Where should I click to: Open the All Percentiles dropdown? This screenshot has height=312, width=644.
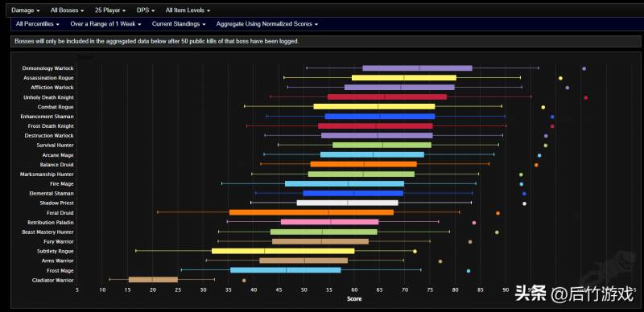(x=37, y=24)
